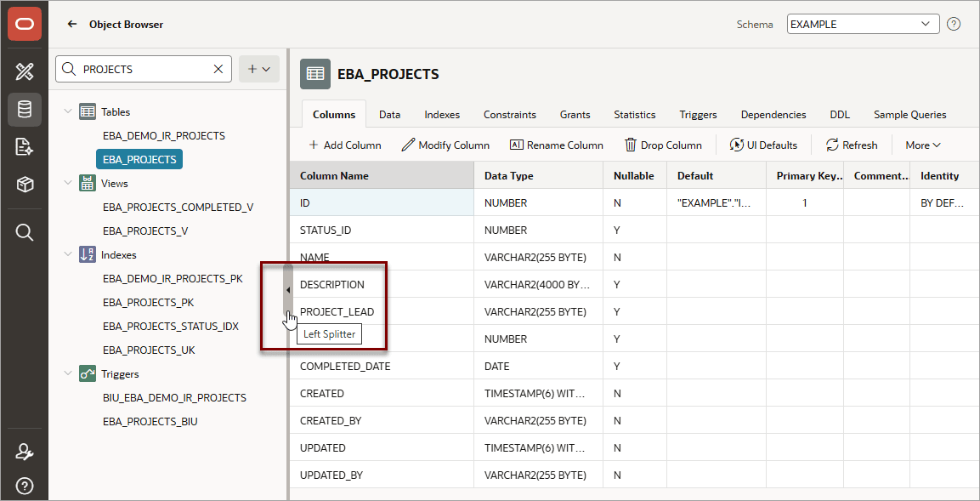Click the Indexes node icon in tree

tap(87, 254)
